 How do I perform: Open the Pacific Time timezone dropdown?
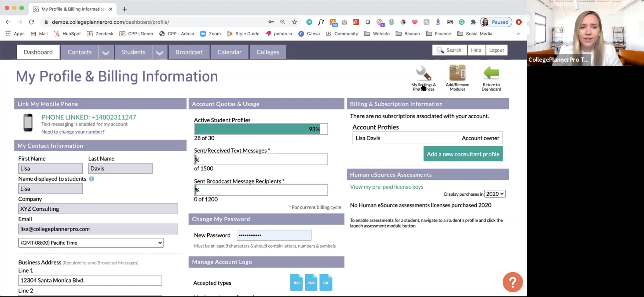pyautogui.click(x=91, y=243)
